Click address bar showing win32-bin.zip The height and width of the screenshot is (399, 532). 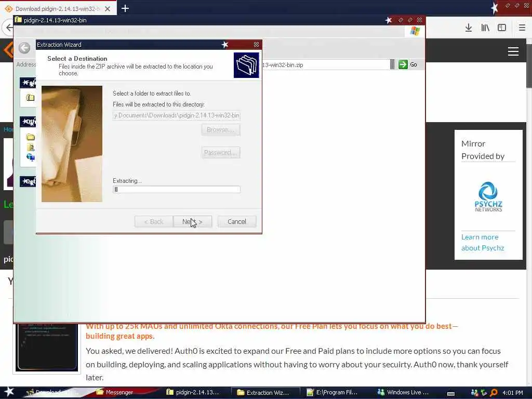[326, 65]
